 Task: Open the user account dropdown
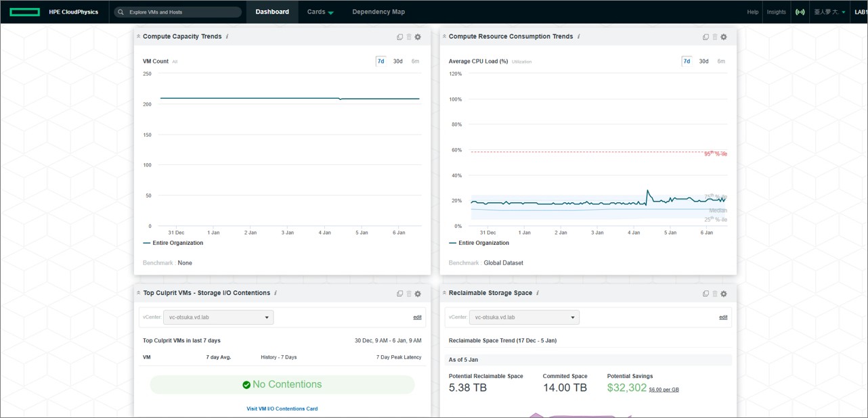point(830,12)
